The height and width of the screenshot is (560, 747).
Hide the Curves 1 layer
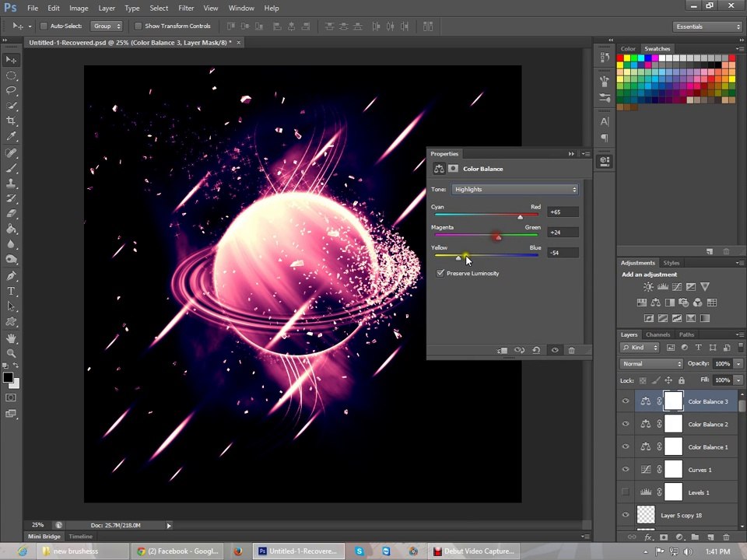(626, 470)
